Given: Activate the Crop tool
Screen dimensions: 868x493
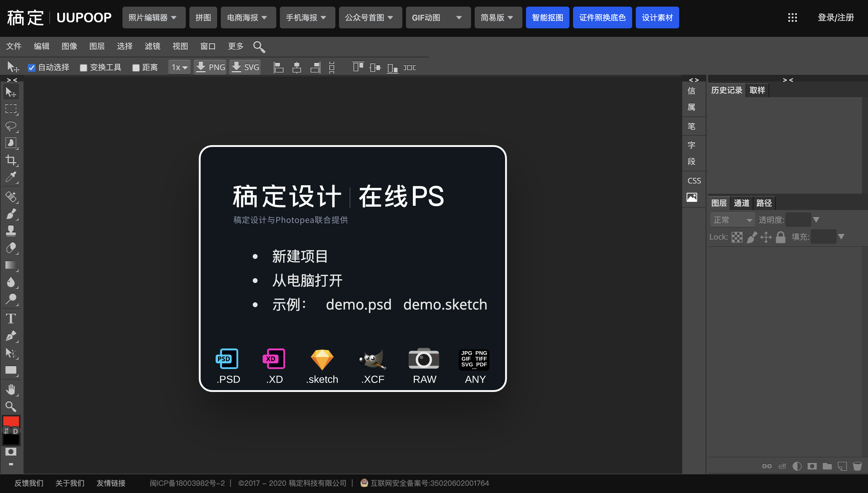Looking at the screenshot, I should click(x=11, y=160).
